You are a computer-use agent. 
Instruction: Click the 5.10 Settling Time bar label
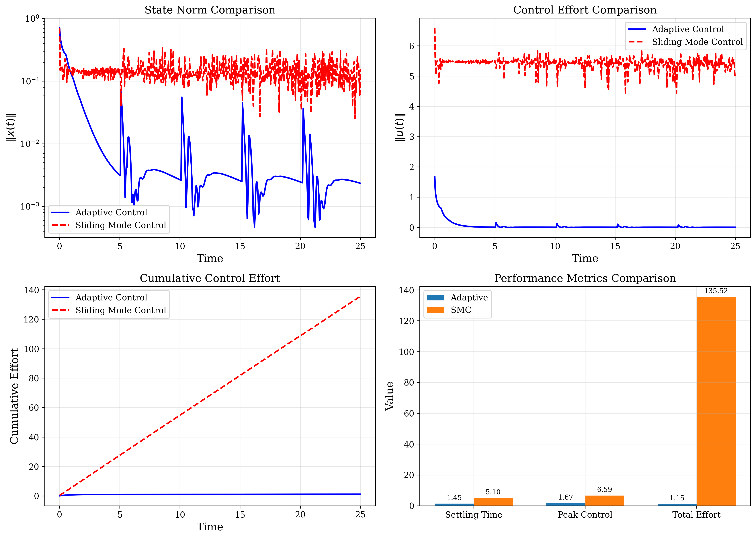493,492
